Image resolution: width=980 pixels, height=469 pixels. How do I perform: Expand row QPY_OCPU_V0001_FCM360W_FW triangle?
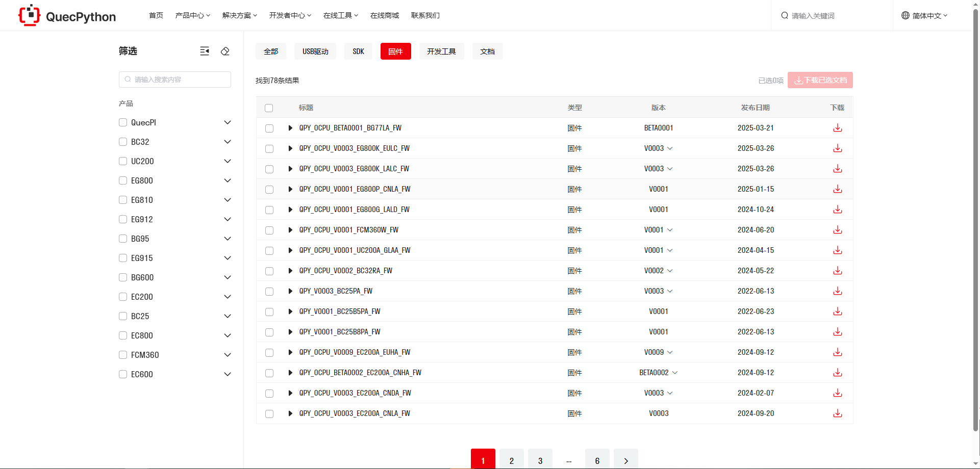tap(290, 230)
